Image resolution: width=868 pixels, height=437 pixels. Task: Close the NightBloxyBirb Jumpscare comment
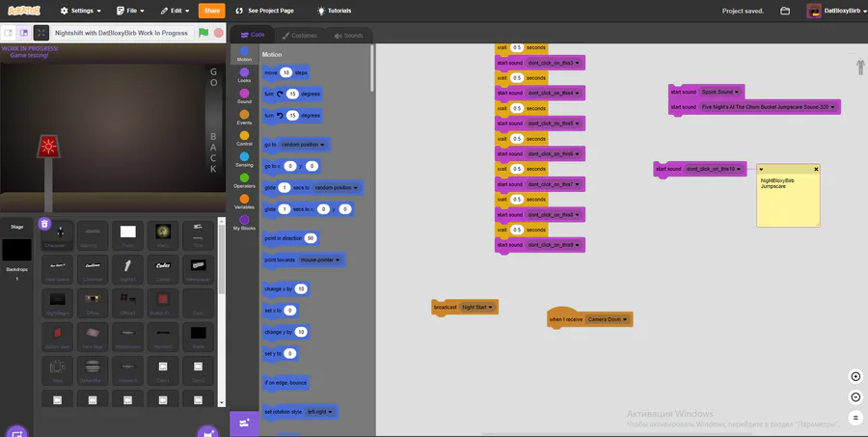(x=816, y=169)
